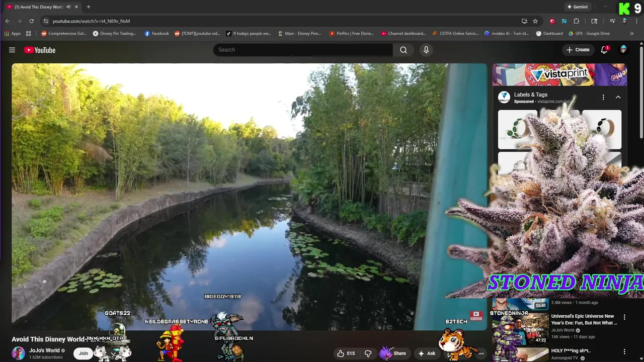The image size is (644, 362).
Task: Click the Vistaprint ad banner
Action: point(559,75)
